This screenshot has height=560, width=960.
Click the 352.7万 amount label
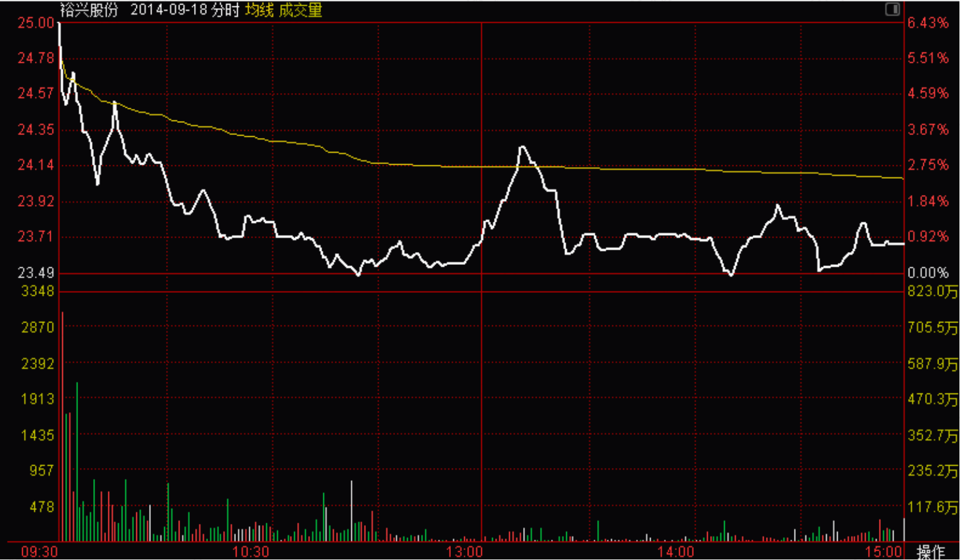pos(933,435)
